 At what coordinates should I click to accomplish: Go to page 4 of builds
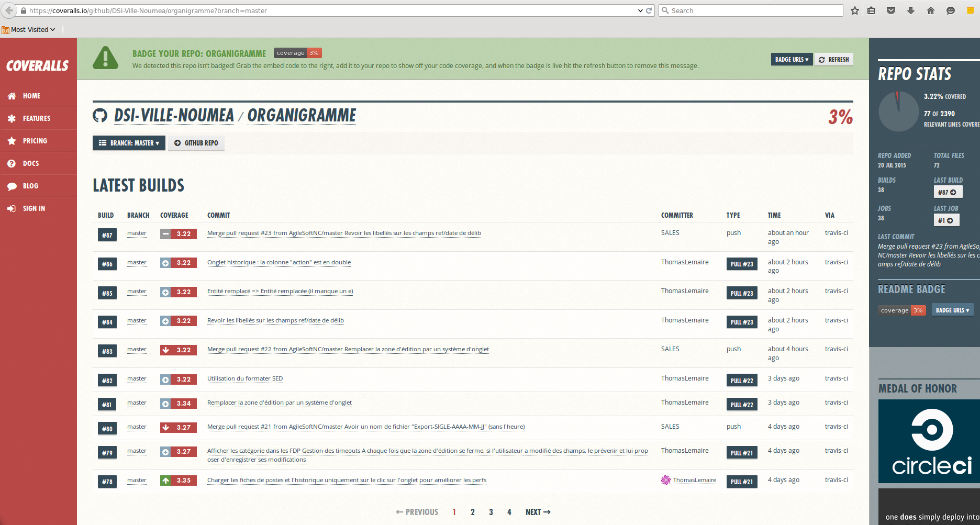(x=509, y=512)
